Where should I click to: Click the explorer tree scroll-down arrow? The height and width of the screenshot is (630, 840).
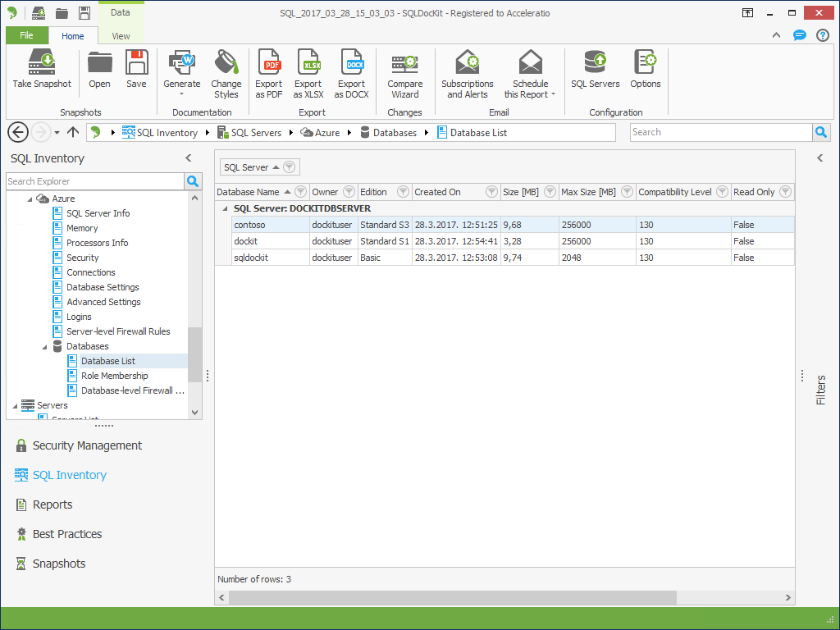coord(195,413)
